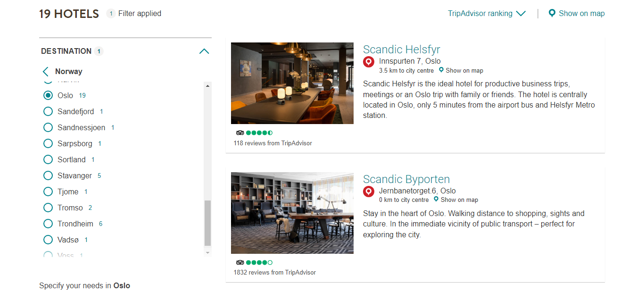Open the Scandic Byporten lounge photo
The image size is (644, 292).
(x=292, y=213)
